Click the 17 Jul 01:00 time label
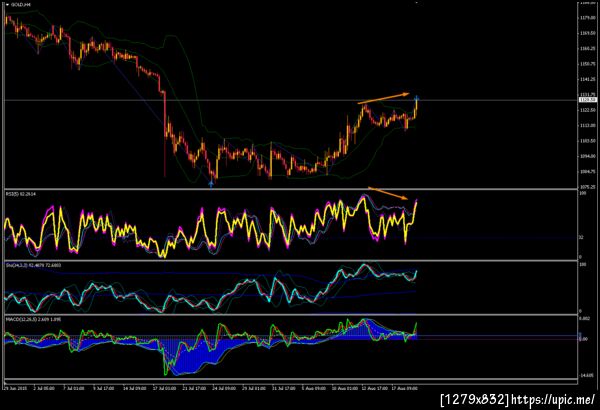 (165, 388)
